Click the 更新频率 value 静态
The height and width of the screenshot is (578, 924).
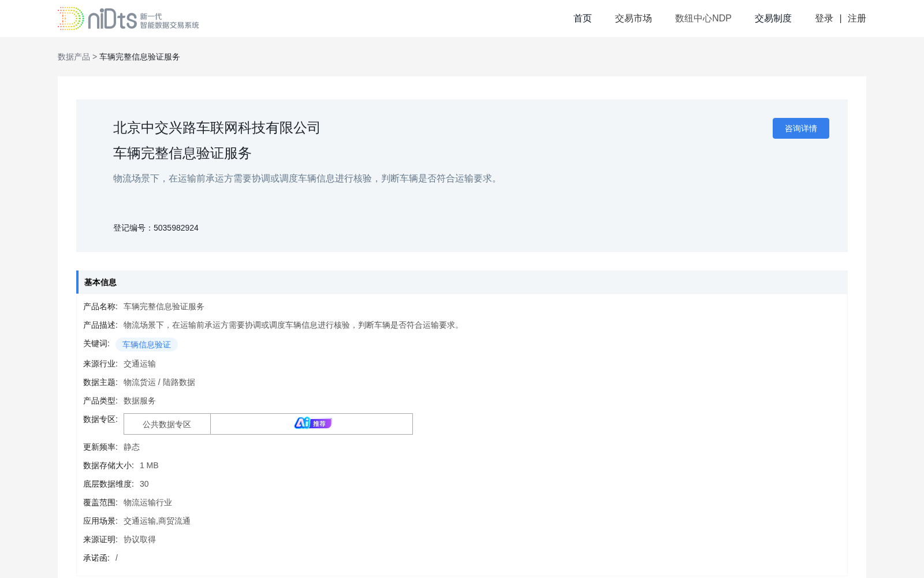tap(132, 447)
